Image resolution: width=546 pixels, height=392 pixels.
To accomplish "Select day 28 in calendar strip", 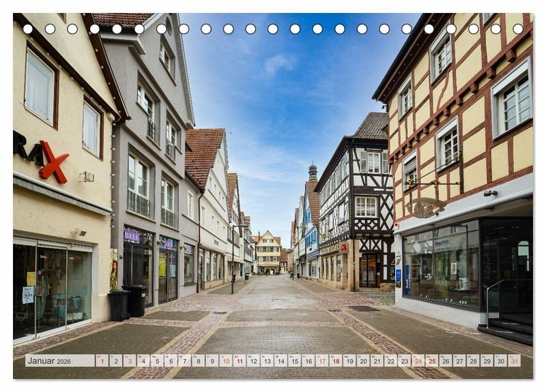I will point(474,361).
